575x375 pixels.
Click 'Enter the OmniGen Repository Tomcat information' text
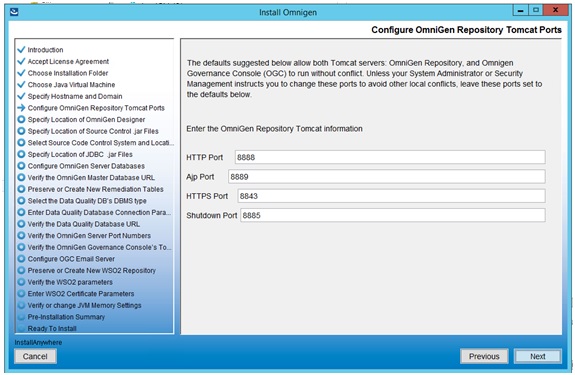pyautogui.click(x=274, y=129)
